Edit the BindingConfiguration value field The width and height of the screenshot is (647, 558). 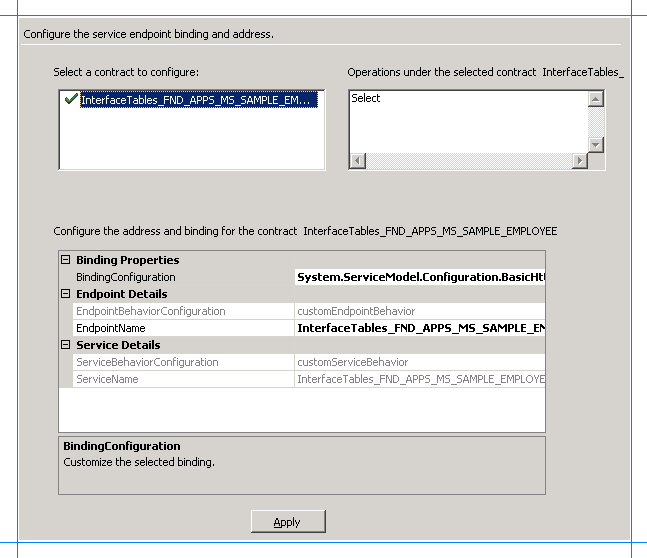(x=420, y=277)
